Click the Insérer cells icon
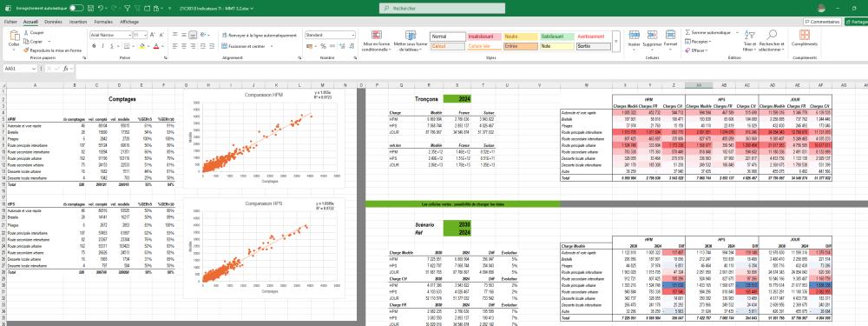Screen dimensions: 868x326 point(635,36)
